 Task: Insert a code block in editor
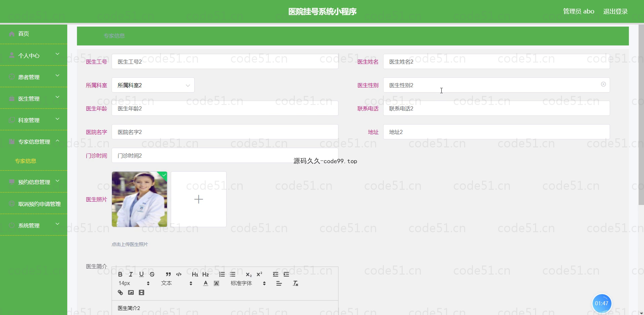pos(179,274)
